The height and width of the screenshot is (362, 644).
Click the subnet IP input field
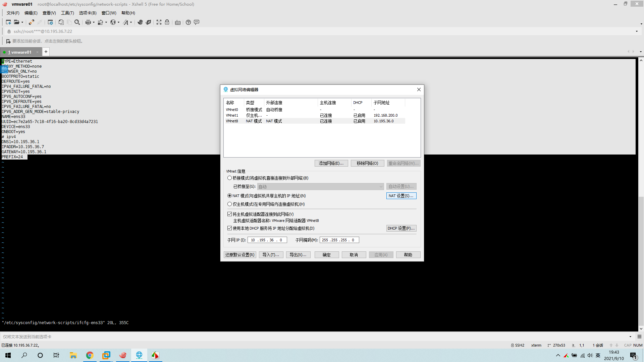[267, 240]
